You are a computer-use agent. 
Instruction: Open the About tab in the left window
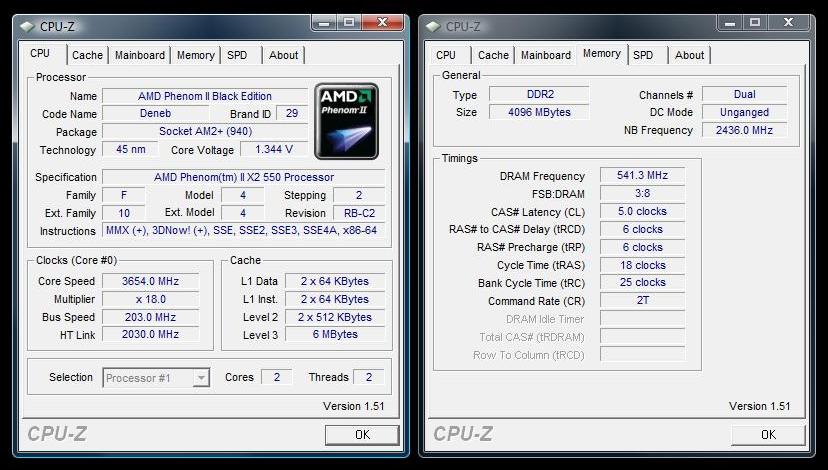(x=284, y=55)
